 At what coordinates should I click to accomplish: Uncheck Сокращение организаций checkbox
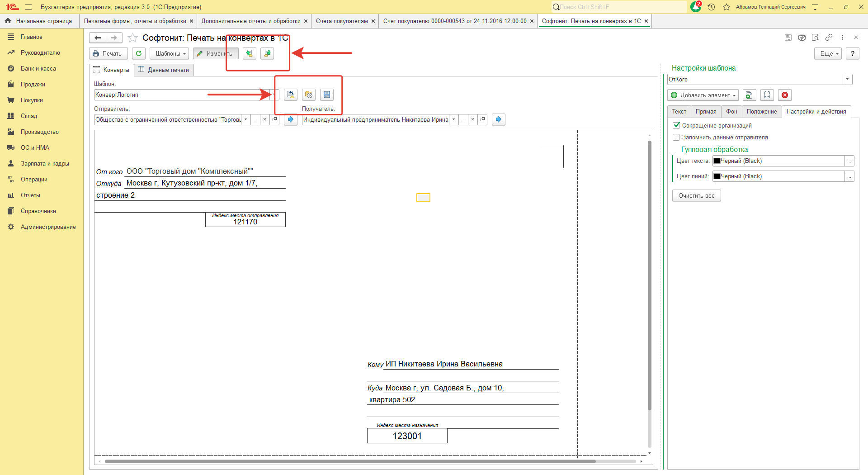[676, 125]
